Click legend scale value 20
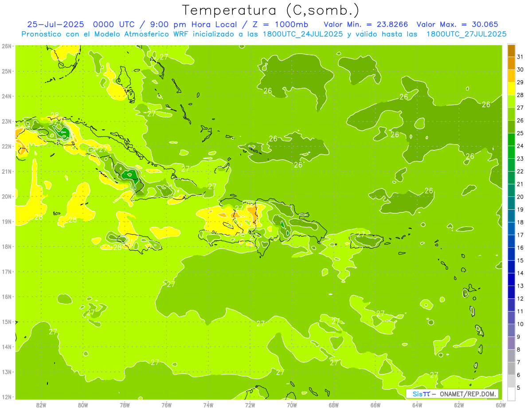 520,197
